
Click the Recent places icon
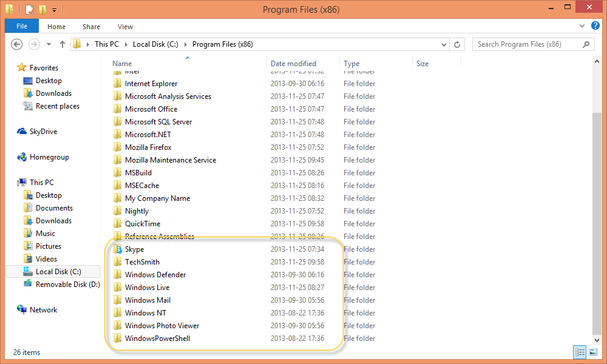[28, 106]
